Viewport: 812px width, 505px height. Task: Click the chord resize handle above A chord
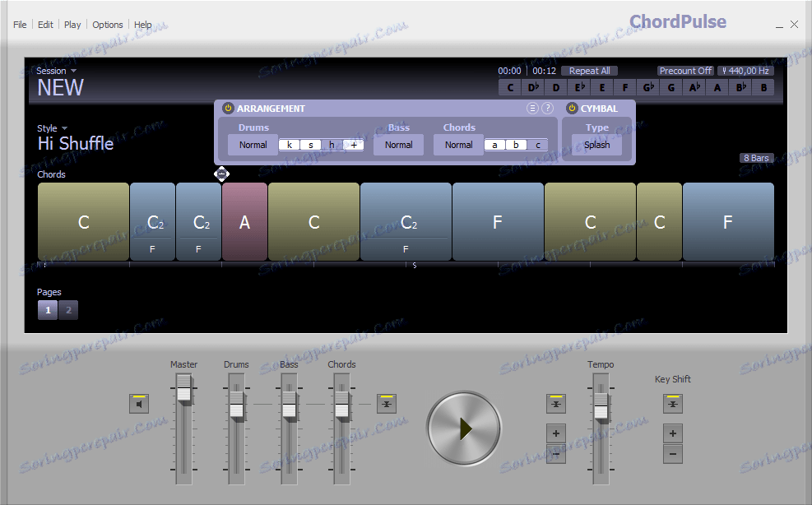pos(221,174)
